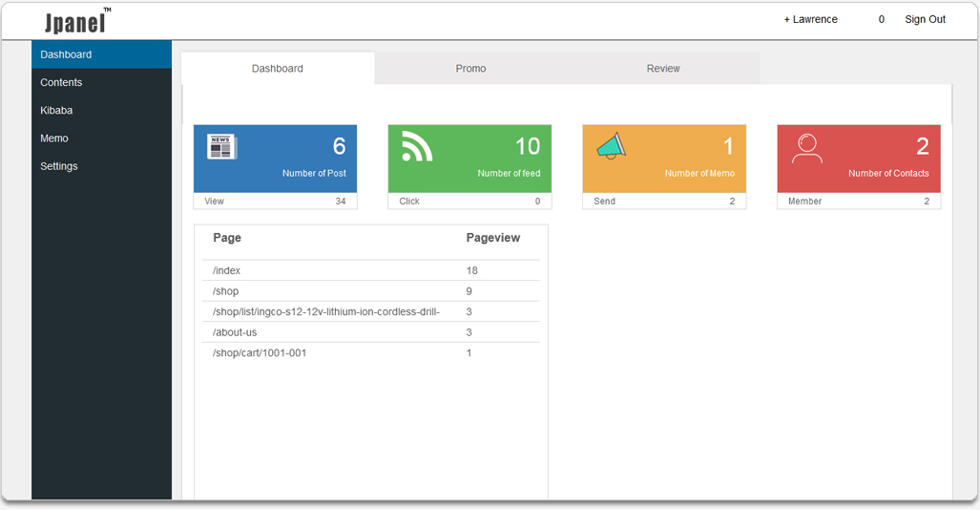The image size is (980, 510).
Task: Switch to the Promo tab
Action: pos(470,68)
